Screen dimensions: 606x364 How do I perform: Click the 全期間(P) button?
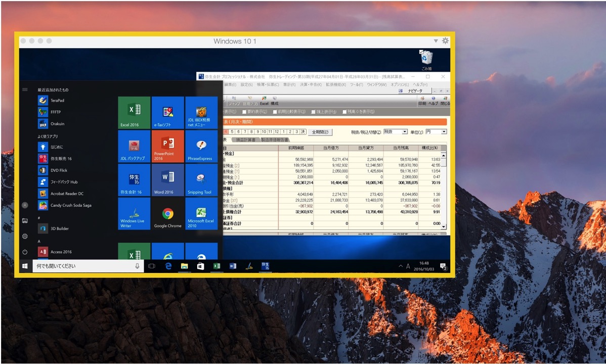coord(320,132)
